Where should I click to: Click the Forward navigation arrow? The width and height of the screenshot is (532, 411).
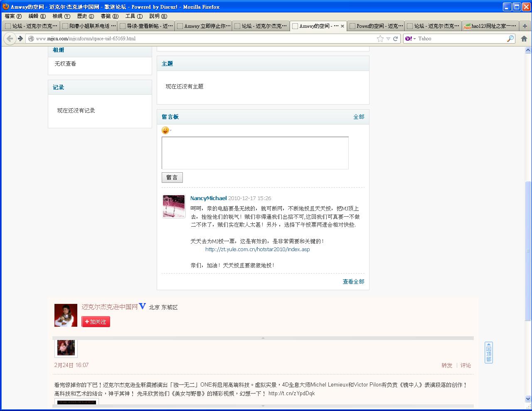pyautogui.click(x=20, y=39)
